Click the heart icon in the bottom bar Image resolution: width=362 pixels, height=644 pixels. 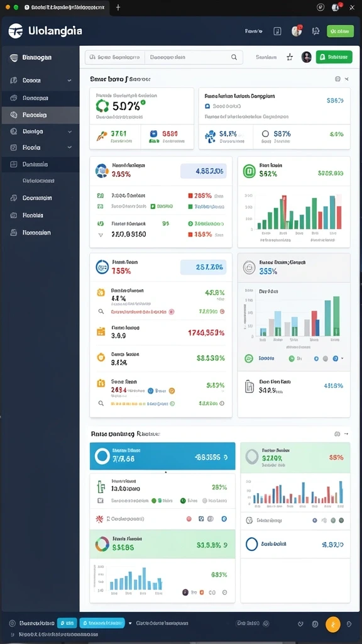pyautogui.click(x=300, y=624)
